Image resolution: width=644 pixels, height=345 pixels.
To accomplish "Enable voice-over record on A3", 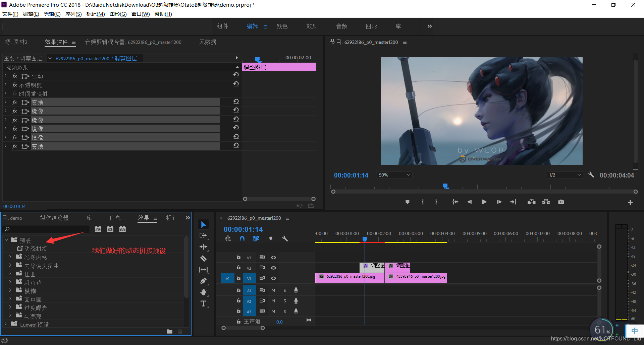I will click(x=296, y=311).
